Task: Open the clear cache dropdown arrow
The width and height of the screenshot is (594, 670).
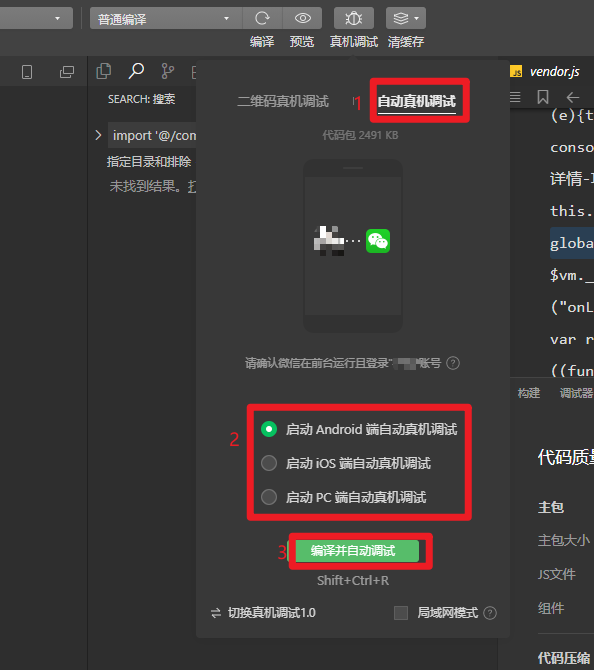Action: pos(417,18)
